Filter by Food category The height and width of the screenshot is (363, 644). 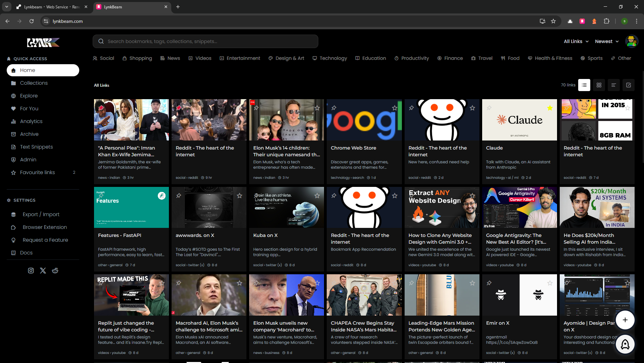510,58
